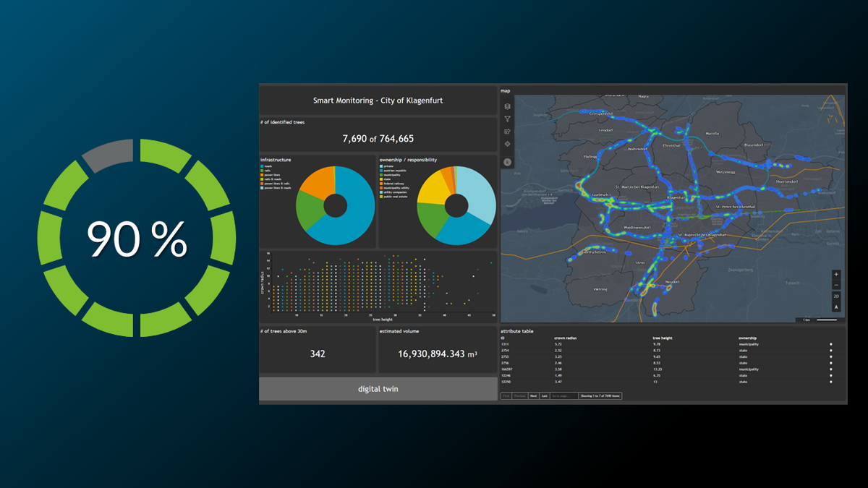Click the locate crosshair icon on map

(x=507, y=144)
